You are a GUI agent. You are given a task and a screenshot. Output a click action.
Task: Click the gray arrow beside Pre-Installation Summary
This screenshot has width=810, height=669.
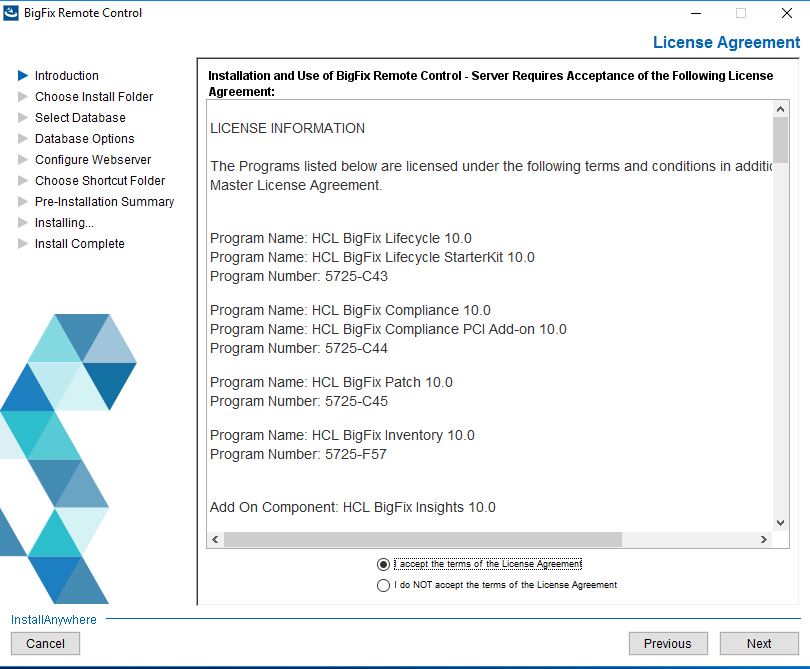pyautogui.click(x=23, y=201)
